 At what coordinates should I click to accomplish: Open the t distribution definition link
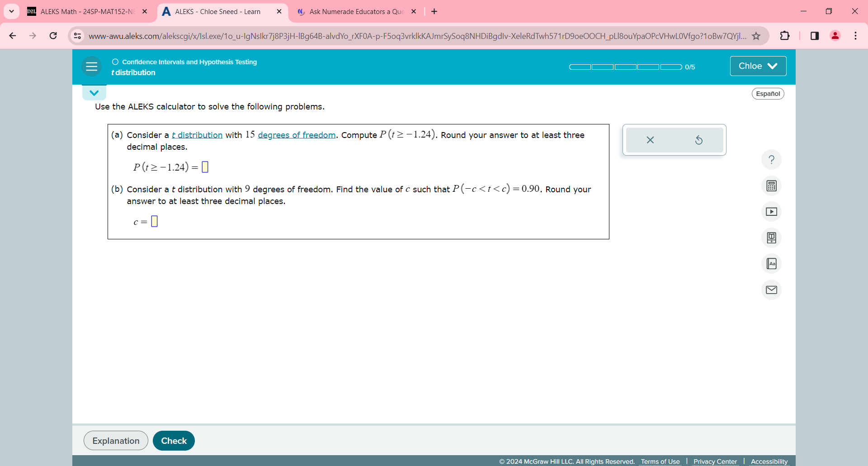197,135
